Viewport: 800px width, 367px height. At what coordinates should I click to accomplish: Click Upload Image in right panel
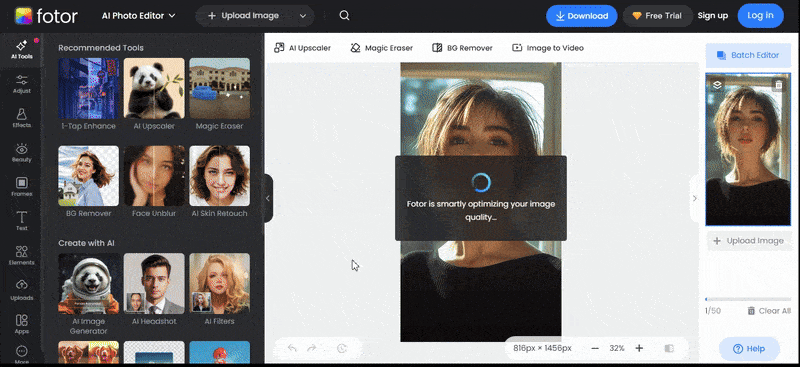pyautogui.click(x=748, y=241)
